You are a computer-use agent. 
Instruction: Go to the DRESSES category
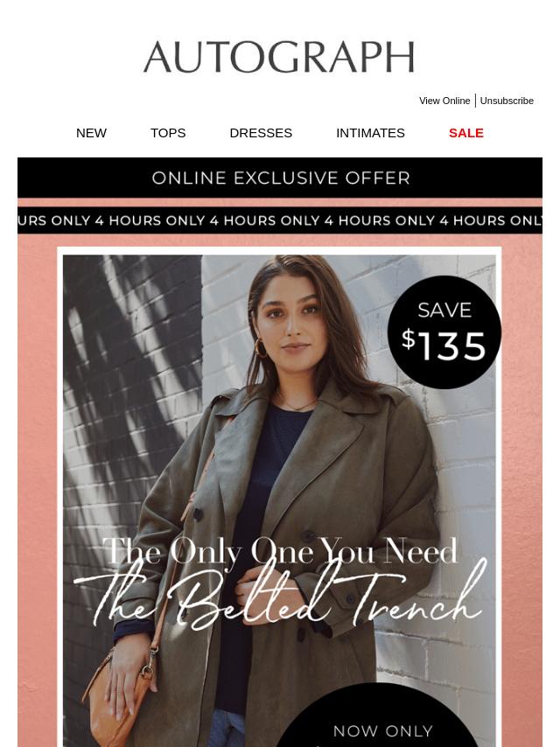tap(261, 133)
